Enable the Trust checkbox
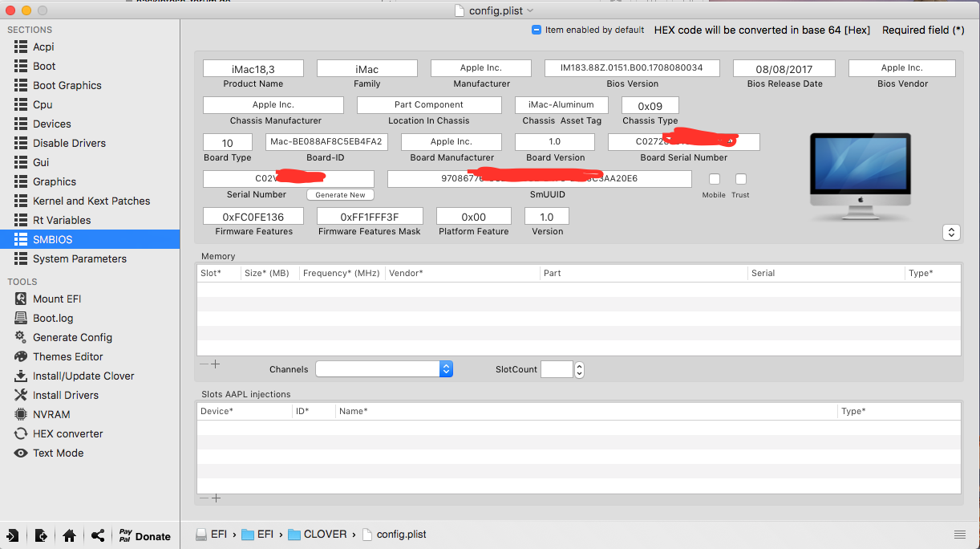This screenshot has width=980, height=549. coord(740,179)
